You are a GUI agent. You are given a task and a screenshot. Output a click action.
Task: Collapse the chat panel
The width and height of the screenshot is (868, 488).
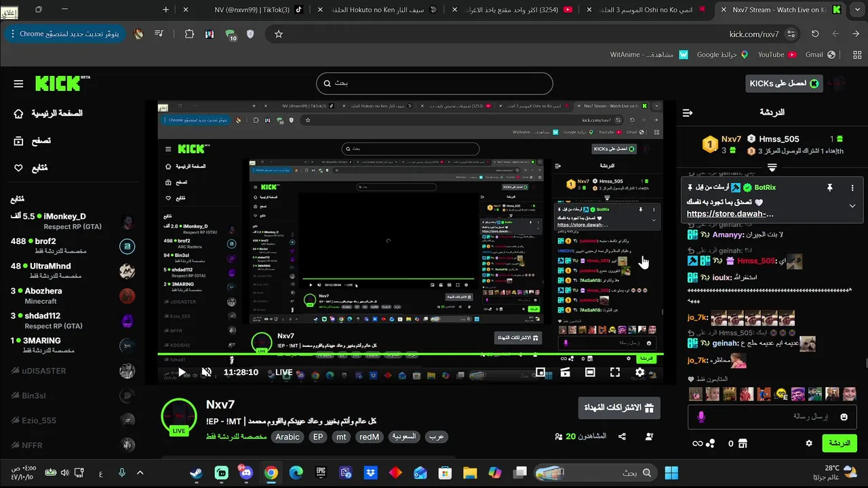[x=688, y=113]
